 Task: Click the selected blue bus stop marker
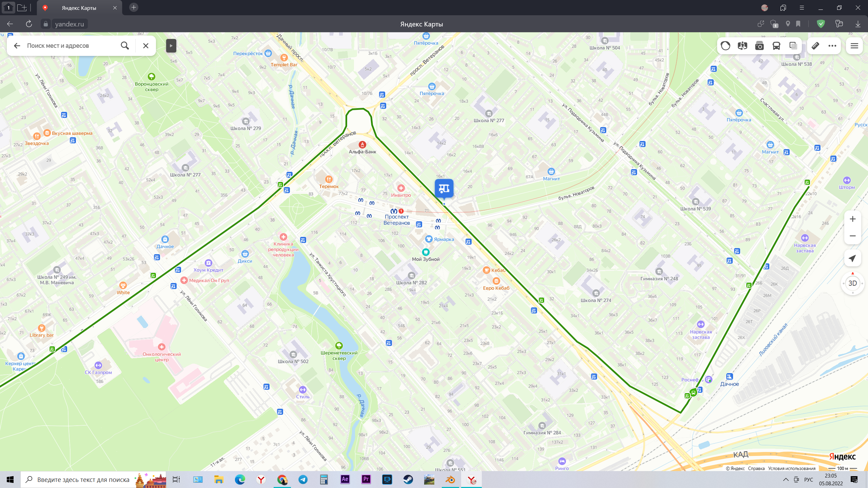[444, 188]
